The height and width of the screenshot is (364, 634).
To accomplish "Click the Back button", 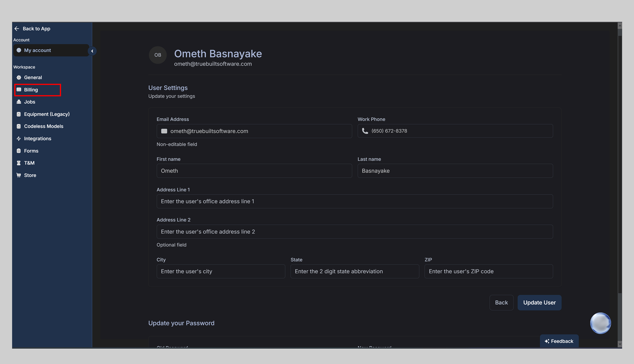I will point(501,303).
